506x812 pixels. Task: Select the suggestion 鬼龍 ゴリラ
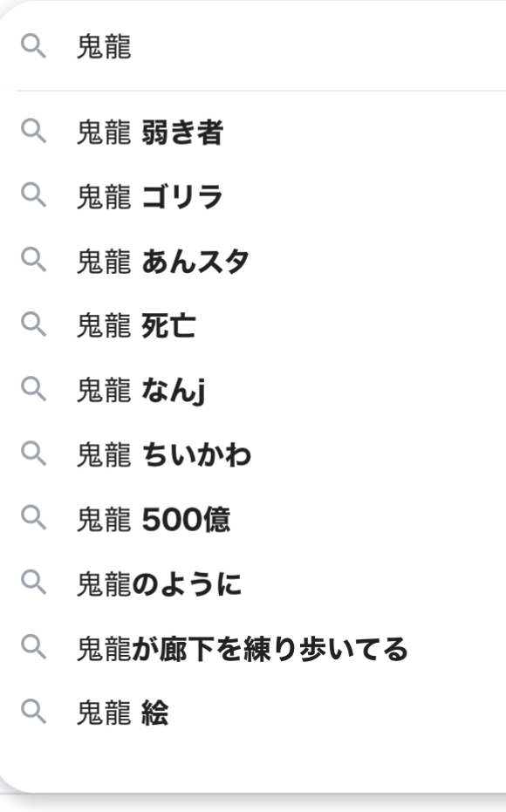253,196
